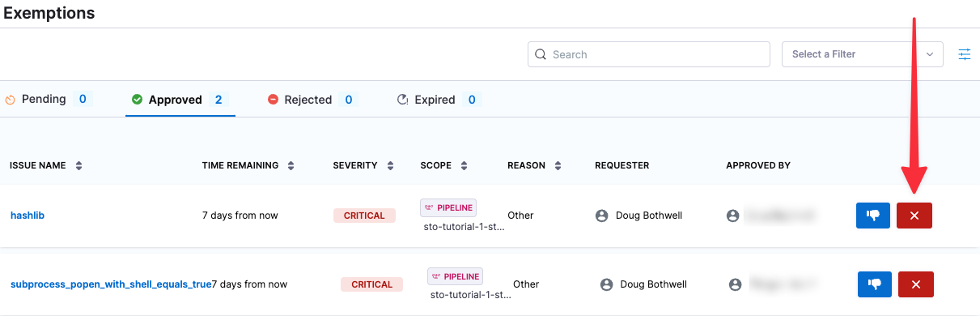Open the subprocess_popen_with_shell_equals_true issue link
Image resolution: width=980 pixels, height=316 pixels.
tap(111, 284)
